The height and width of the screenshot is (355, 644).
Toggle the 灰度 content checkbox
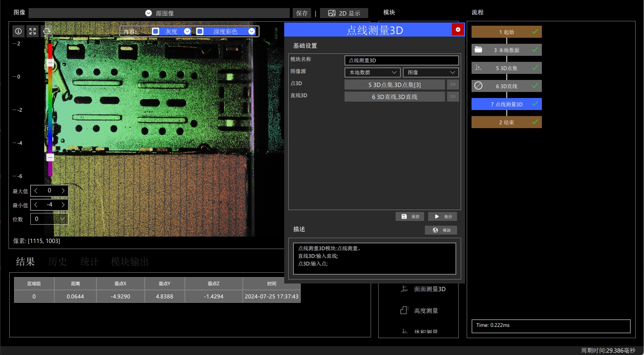[156, 31]
